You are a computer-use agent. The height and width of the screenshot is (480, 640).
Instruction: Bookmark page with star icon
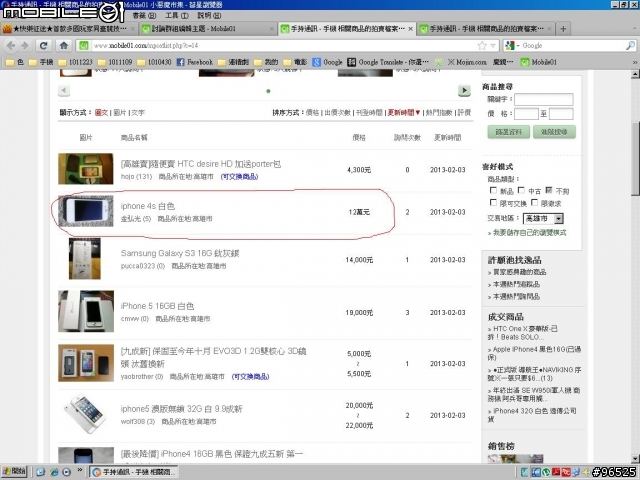point(482,45)
